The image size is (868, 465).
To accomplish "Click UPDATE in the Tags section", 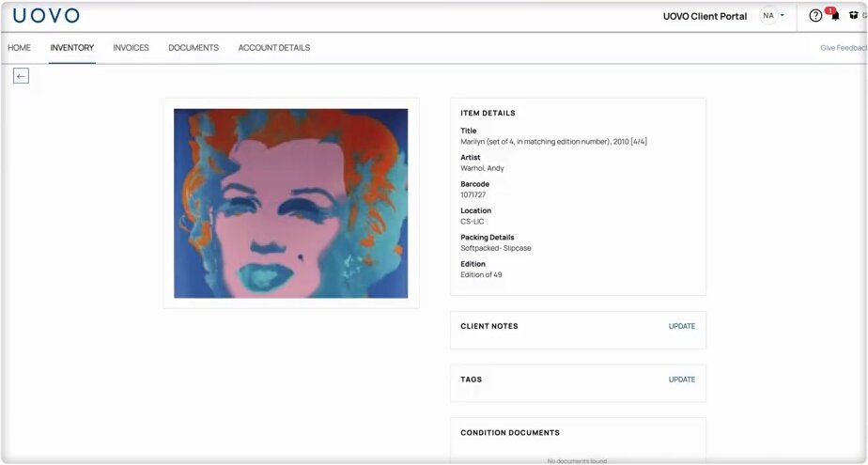I will [x=682, y=380].
